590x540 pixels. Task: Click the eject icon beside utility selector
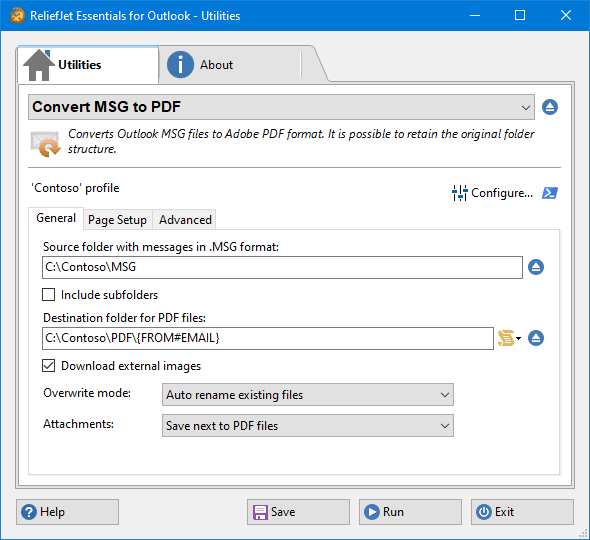[x=550, y=107]
